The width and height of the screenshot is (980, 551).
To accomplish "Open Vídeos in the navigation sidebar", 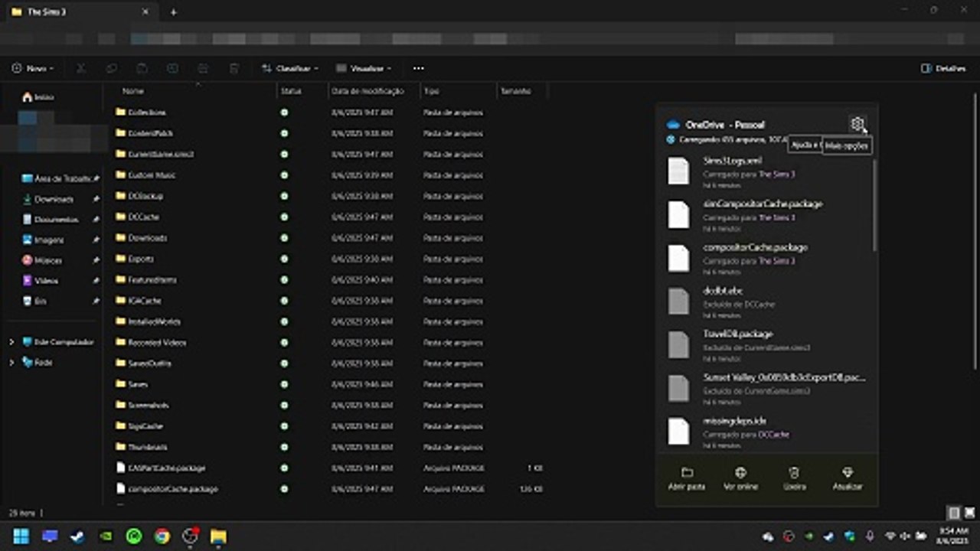I will tap(40, 281).
